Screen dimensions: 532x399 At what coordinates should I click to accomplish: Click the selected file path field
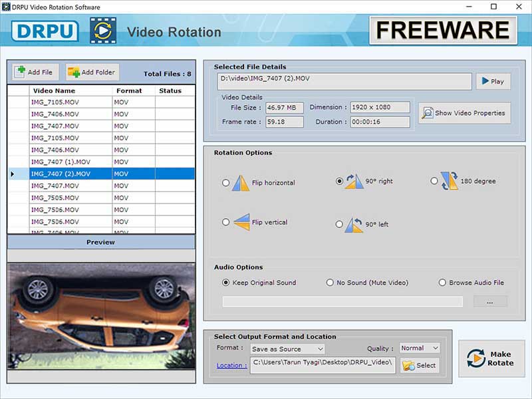click(x=344, y=81)
